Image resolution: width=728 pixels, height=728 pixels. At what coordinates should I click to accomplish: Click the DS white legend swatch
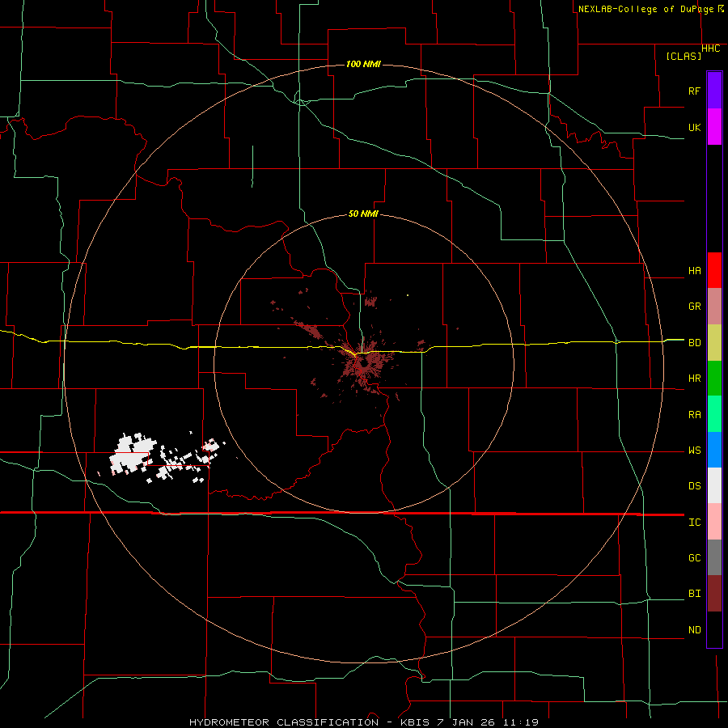714,485
